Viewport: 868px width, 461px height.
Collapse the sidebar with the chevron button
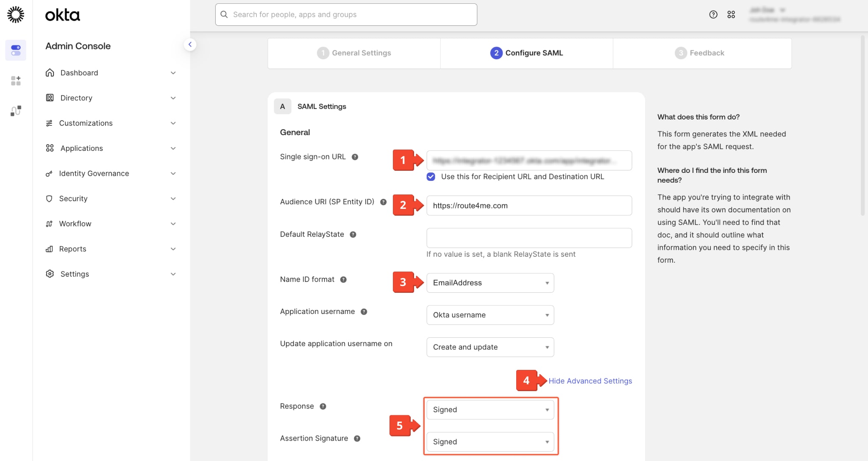(x=190, y=44)
